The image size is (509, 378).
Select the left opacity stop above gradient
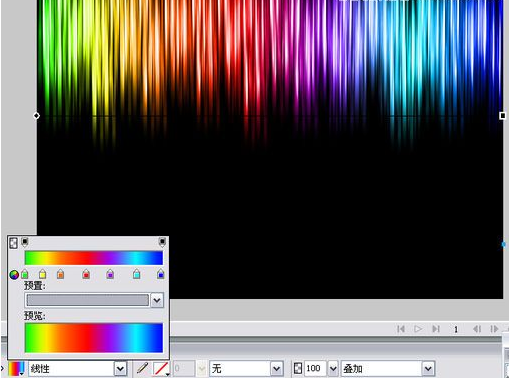click(25, 242)
